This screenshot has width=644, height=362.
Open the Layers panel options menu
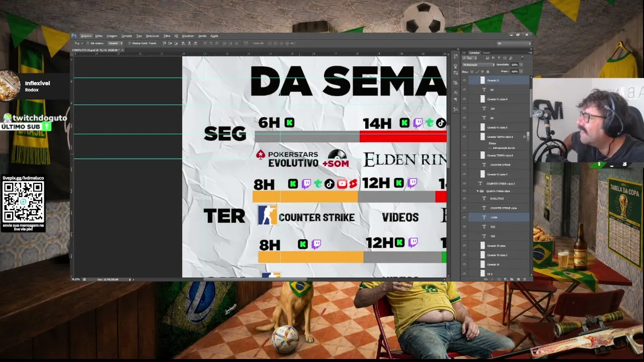click(x=530, y=52)
